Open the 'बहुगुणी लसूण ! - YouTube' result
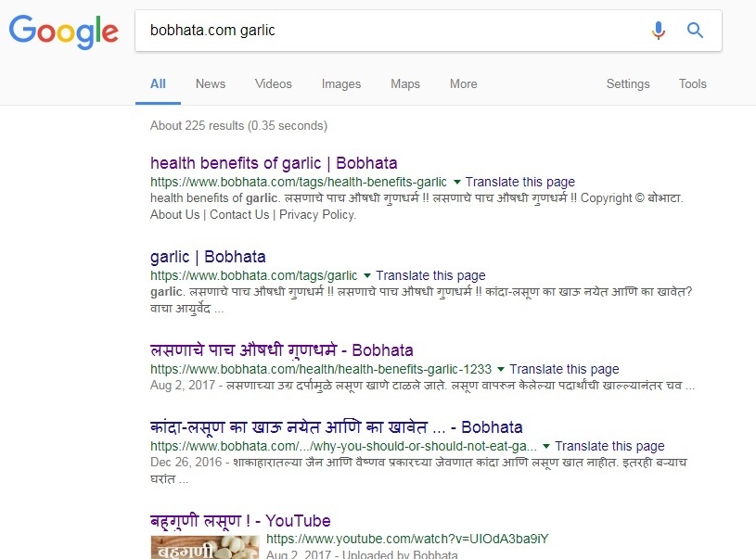The image size is (756, 559). [x=240, y=520]
